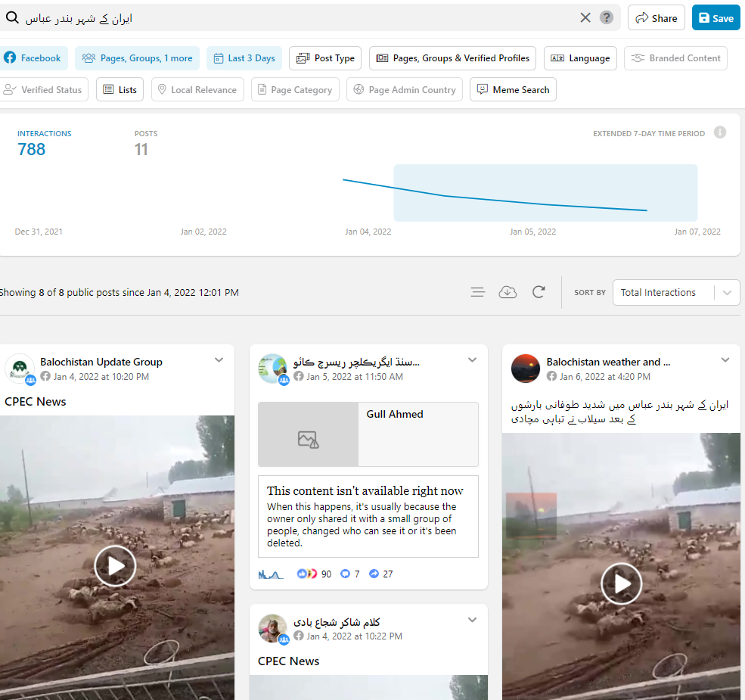Open Balochistan weather page avatar
Image resolution: width=745 pixels, height=700 pixels.
[526, 369]
